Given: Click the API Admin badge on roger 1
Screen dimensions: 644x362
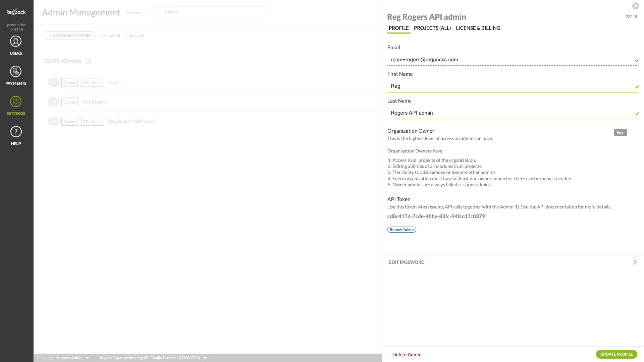Looking at the screenshot, I should click(x=92, y=82).
